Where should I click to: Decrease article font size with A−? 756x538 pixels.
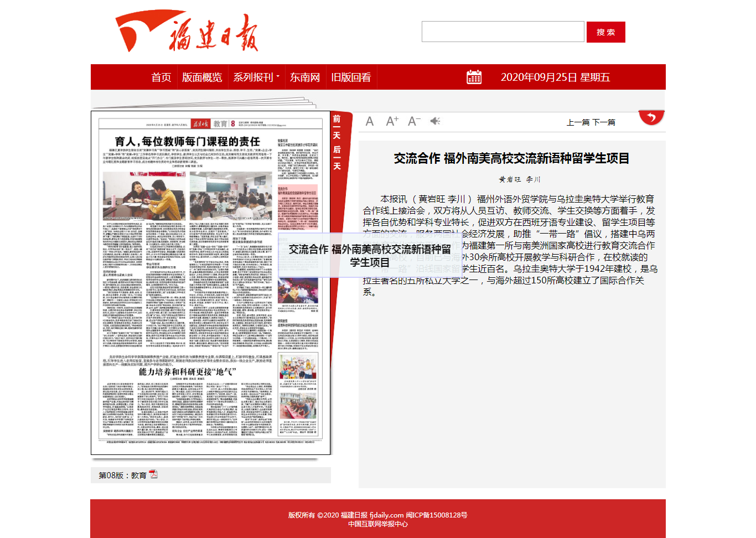pos(414,121)
